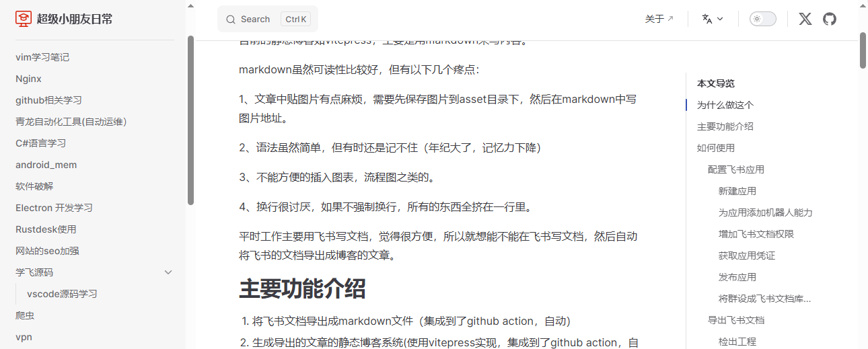Open X (Twitter) social link icon
This screenshot has width=868, height=349.
coord(805,19)
